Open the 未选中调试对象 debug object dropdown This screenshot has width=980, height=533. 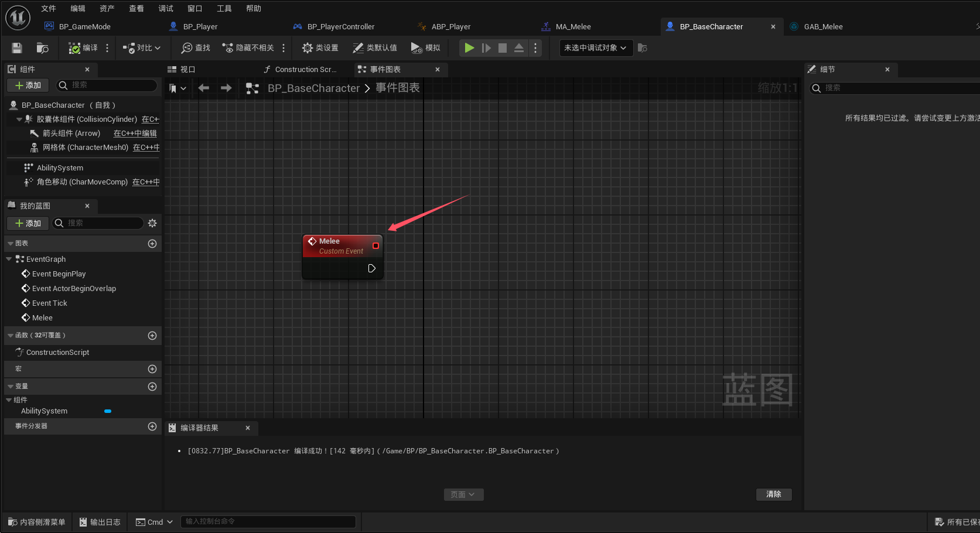(x=596, y=48)
